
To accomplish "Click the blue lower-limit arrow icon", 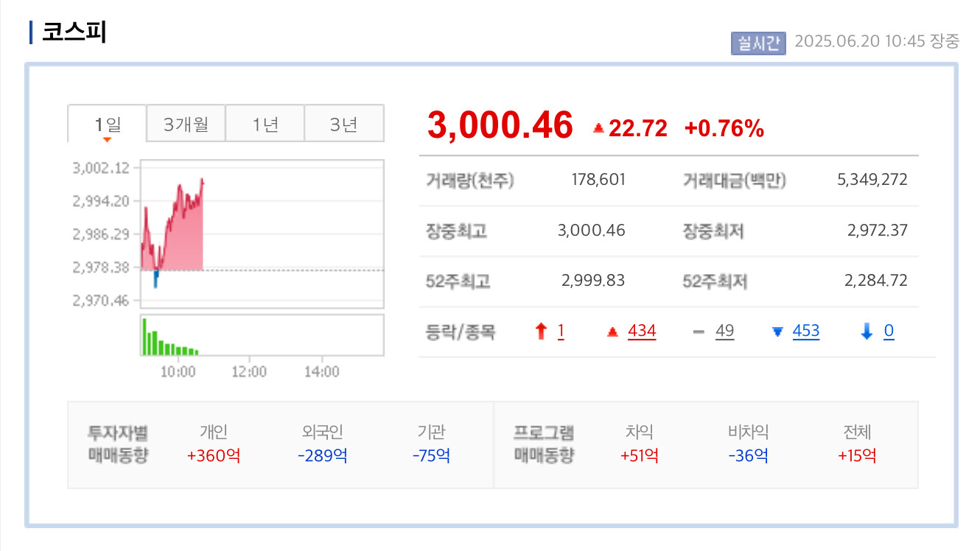I will [867, 332].
